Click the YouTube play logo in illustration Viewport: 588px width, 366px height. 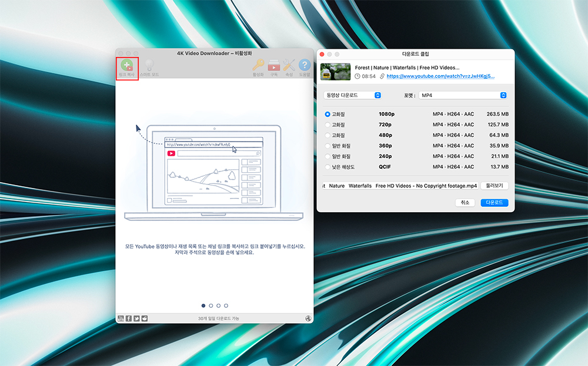coord(171,153)
